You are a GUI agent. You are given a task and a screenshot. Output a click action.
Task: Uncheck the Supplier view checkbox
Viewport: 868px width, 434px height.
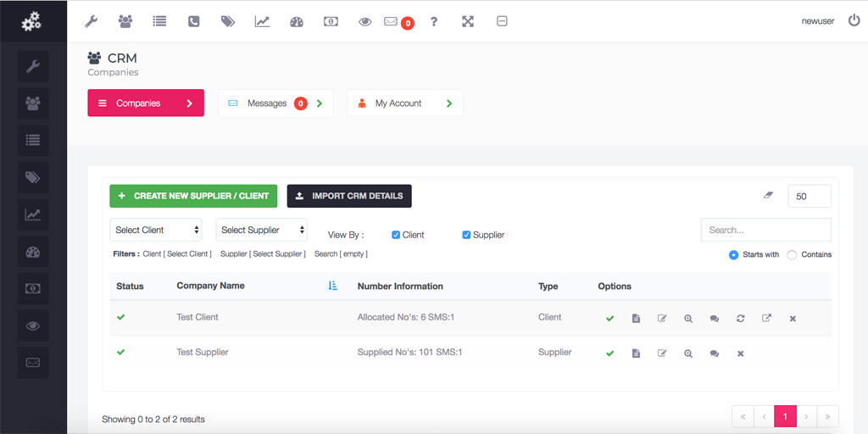click(x=466, y=235)
